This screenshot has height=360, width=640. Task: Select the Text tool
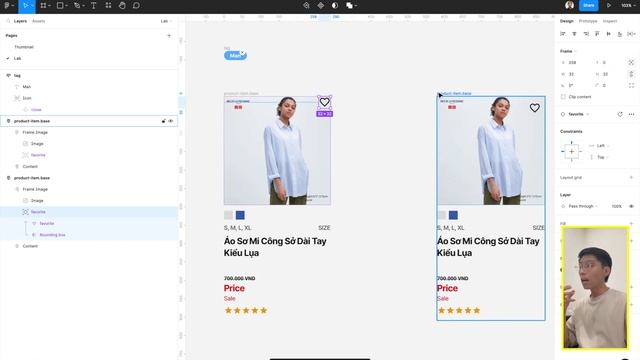click(x=93, y=6)
